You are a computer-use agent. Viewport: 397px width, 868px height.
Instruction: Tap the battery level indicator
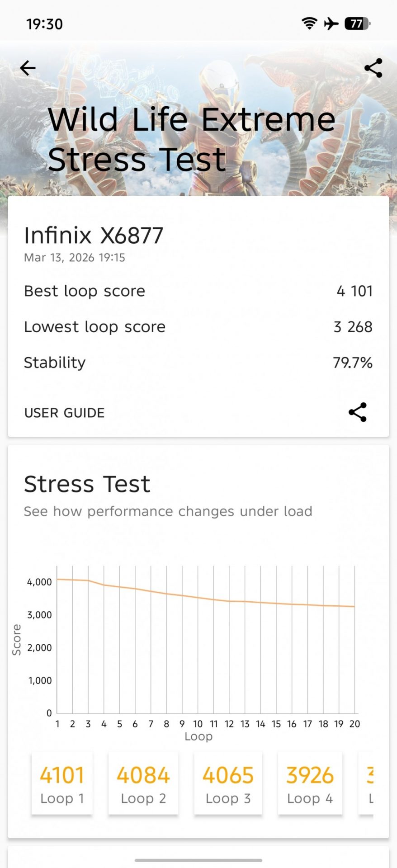pos(357,24)
